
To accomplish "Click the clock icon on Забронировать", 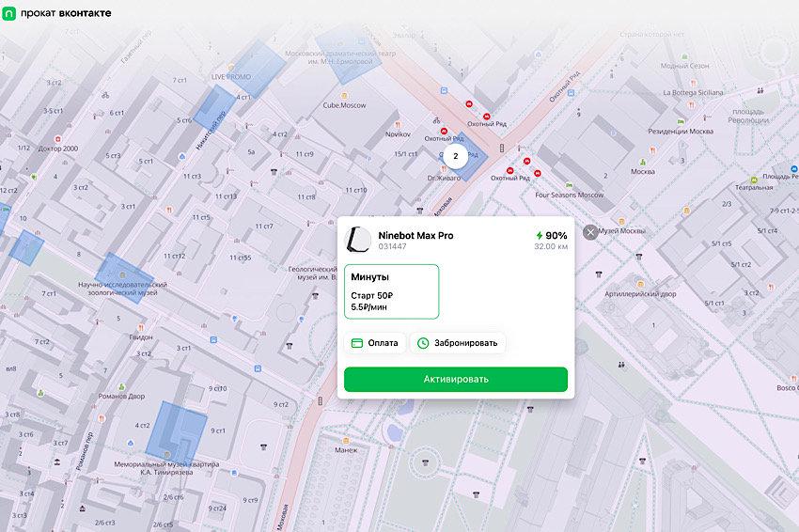I will tap(424, 343).
